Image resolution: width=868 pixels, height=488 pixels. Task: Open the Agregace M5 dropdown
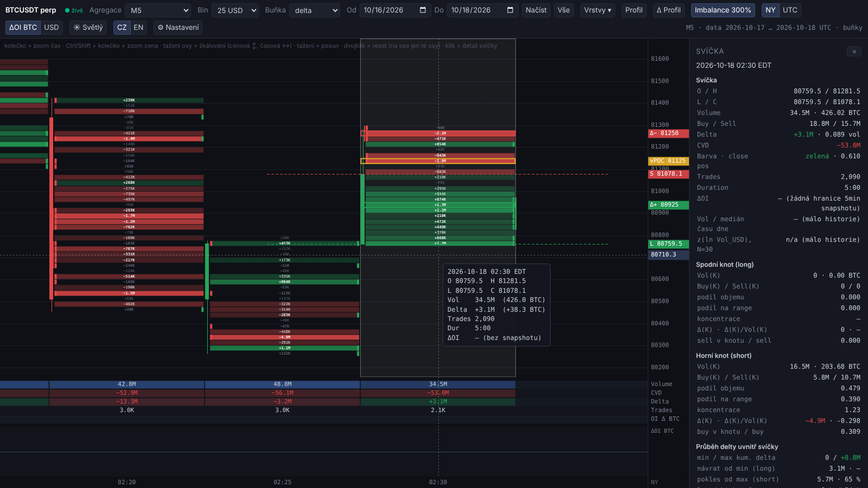point(158,10)
